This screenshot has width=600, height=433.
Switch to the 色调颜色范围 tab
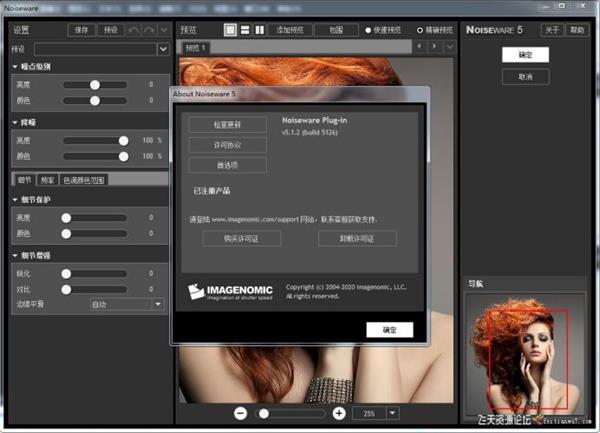pos(83,180)
